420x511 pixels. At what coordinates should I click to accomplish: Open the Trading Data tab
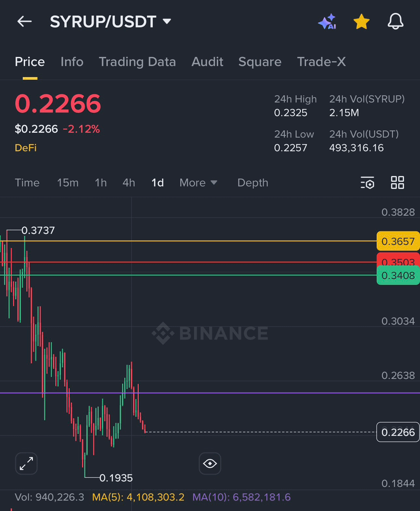(x=137, y=62)
